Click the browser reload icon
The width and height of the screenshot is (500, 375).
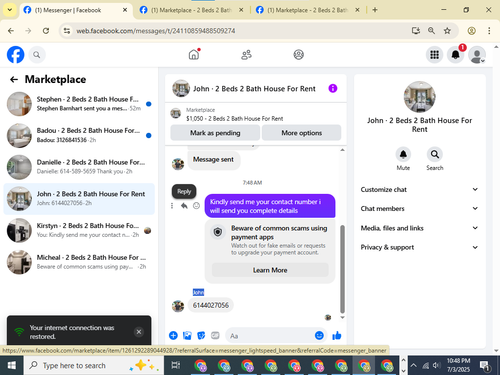click(46, 31)
